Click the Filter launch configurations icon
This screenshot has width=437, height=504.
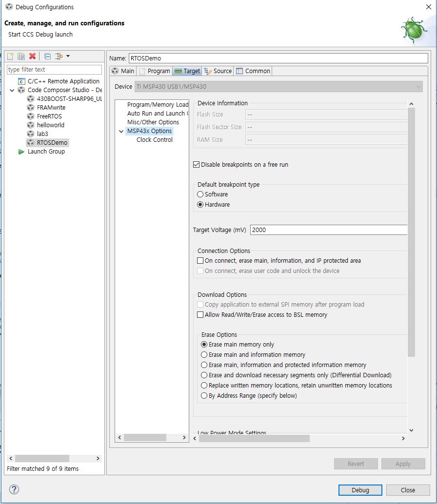59,56
